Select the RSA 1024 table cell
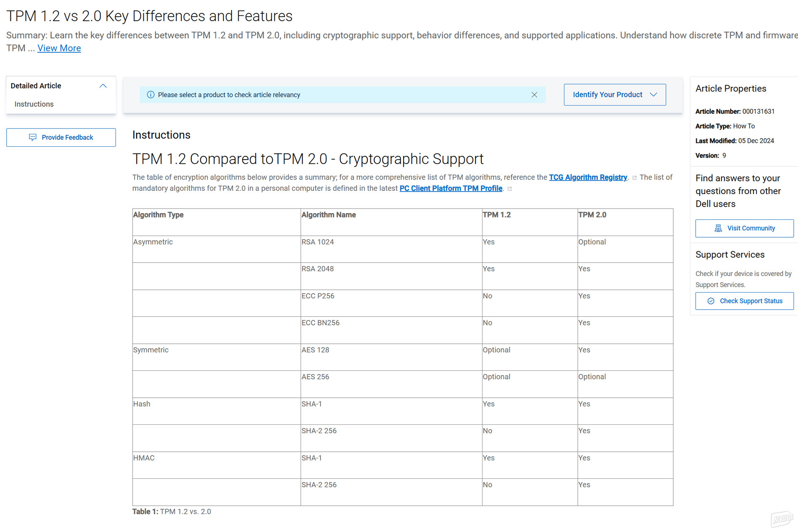Viewport: 798px width, 532px height. tap(391, 249)
